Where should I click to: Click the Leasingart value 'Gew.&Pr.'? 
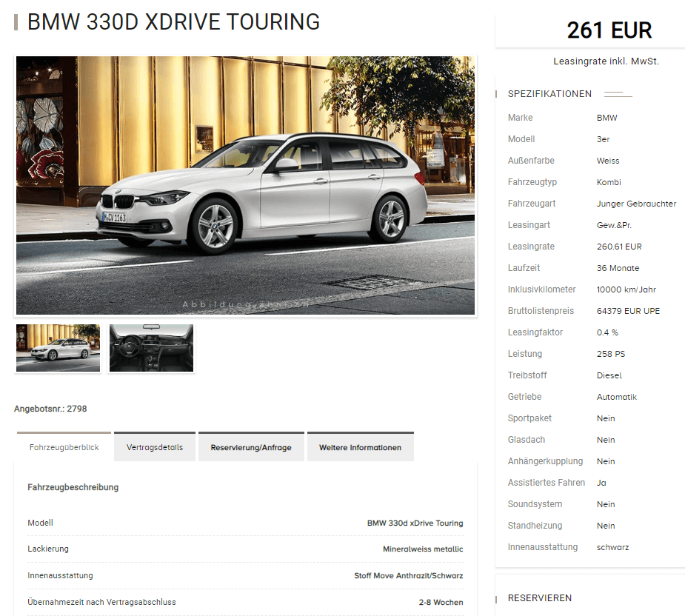[614, 225]
